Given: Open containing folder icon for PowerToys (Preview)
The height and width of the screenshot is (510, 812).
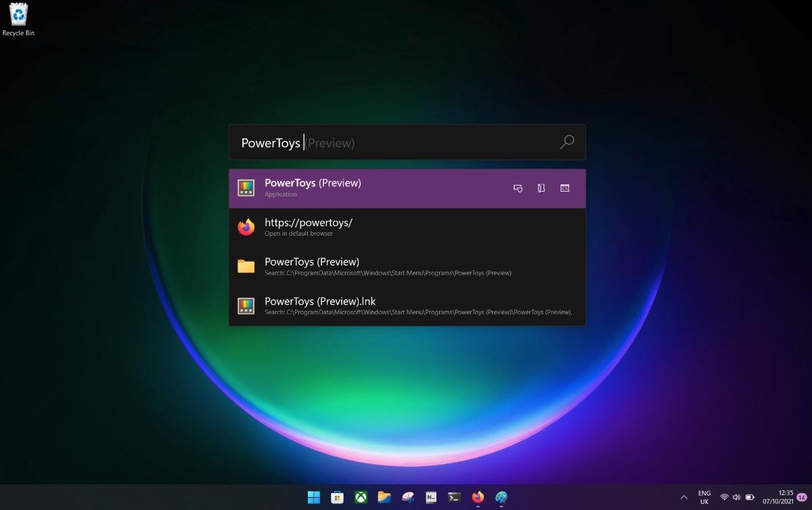Looking at the screenshot, I should (541, 188).
